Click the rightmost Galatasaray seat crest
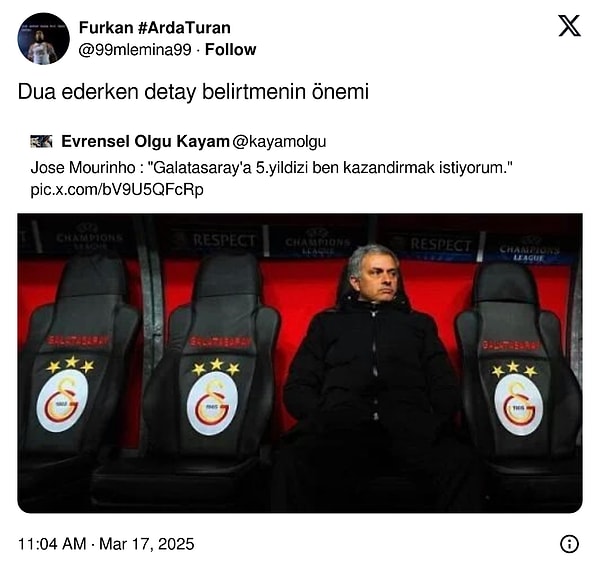 pyautogui.click(x=518, y=404)
